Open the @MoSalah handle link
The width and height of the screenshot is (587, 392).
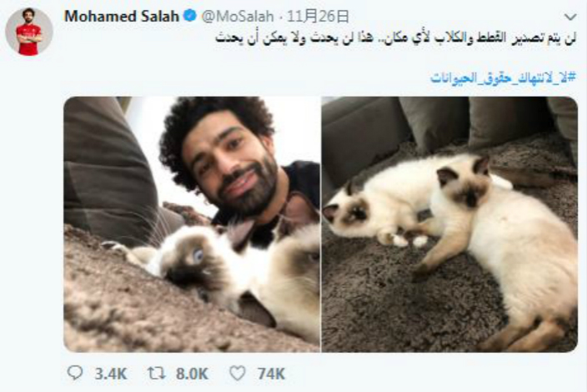click(x=238, y=17)
